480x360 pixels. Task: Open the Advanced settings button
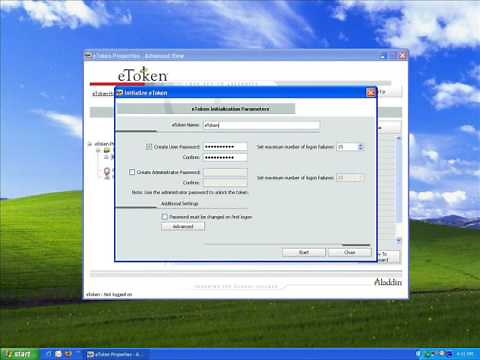[183, 227]
